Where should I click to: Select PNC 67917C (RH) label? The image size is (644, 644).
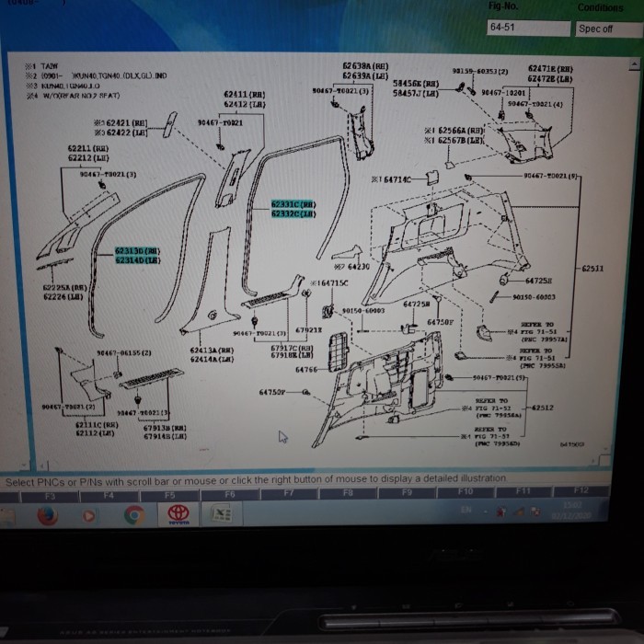[292, 348]
